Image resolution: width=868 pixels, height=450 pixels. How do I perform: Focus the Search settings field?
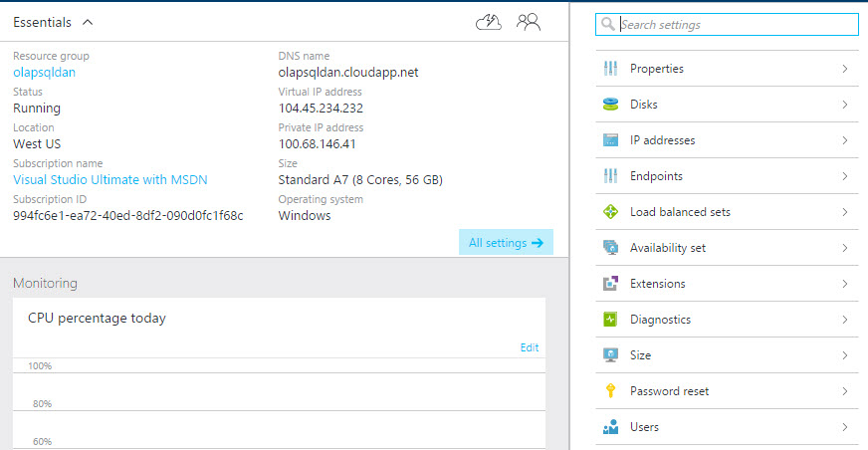(x=735, y=25)
